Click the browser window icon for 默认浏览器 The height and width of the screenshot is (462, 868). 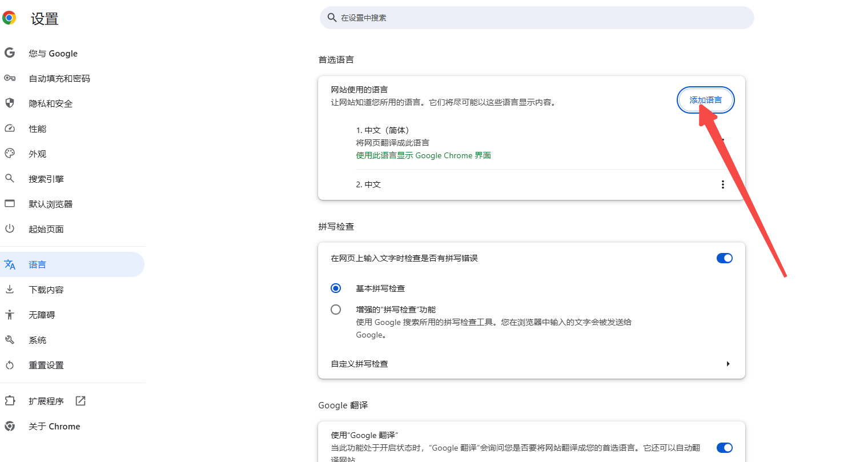click(10, 204)
